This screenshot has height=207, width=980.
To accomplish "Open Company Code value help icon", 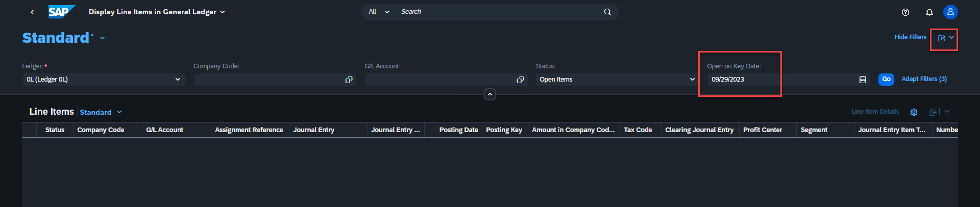I will pyautogui.click(x=349, y=80).
